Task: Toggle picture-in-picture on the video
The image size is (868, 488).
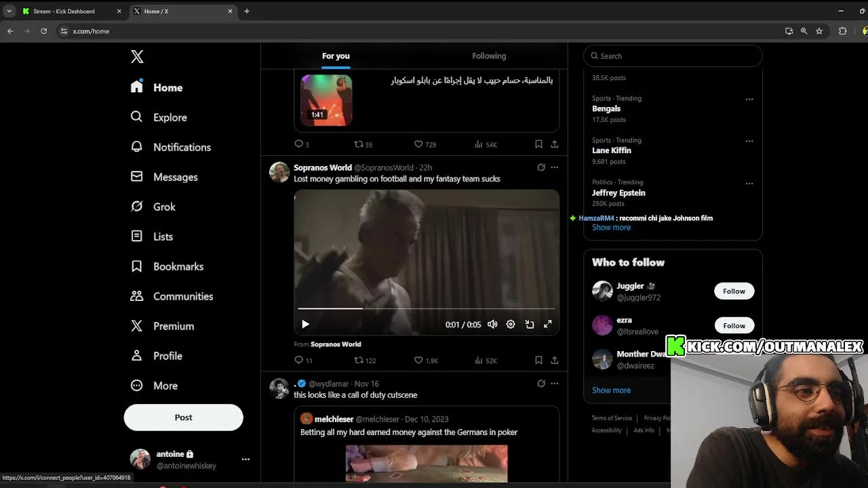Action: pyautogui.click(x=529, y=325)
